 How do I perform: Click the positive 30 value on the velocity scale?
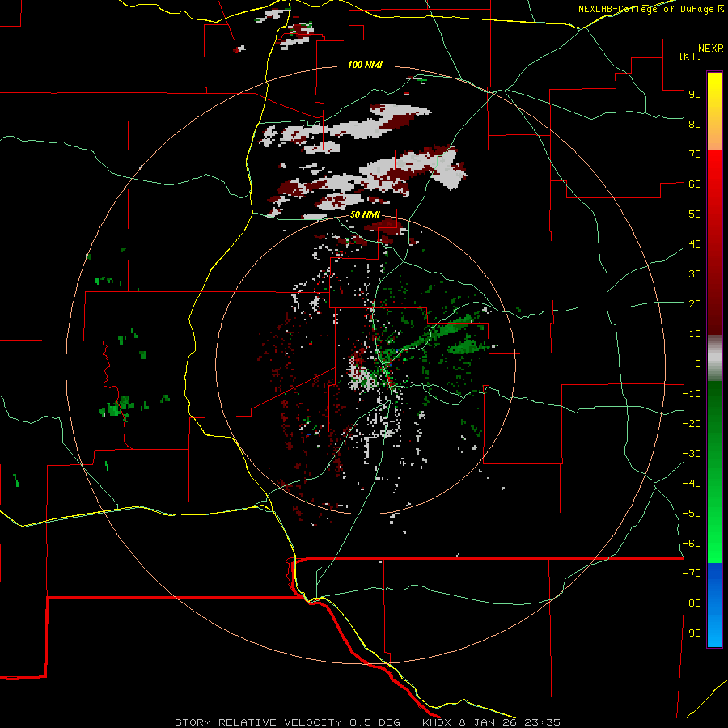click(695, 274)
